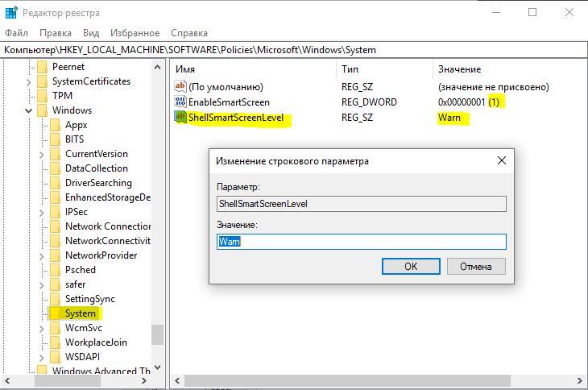588x390 pixels.
Task: Open the Файл menu
Action: [16, 33]
